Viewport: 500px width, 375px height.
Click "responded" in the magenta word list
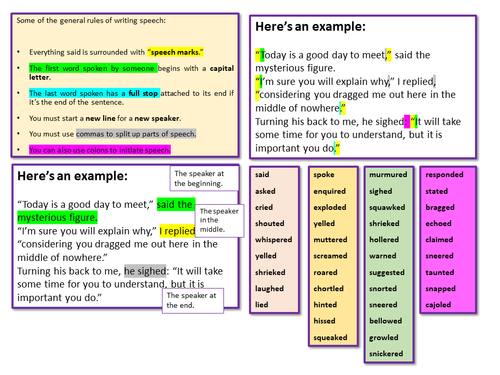(444, 175)
